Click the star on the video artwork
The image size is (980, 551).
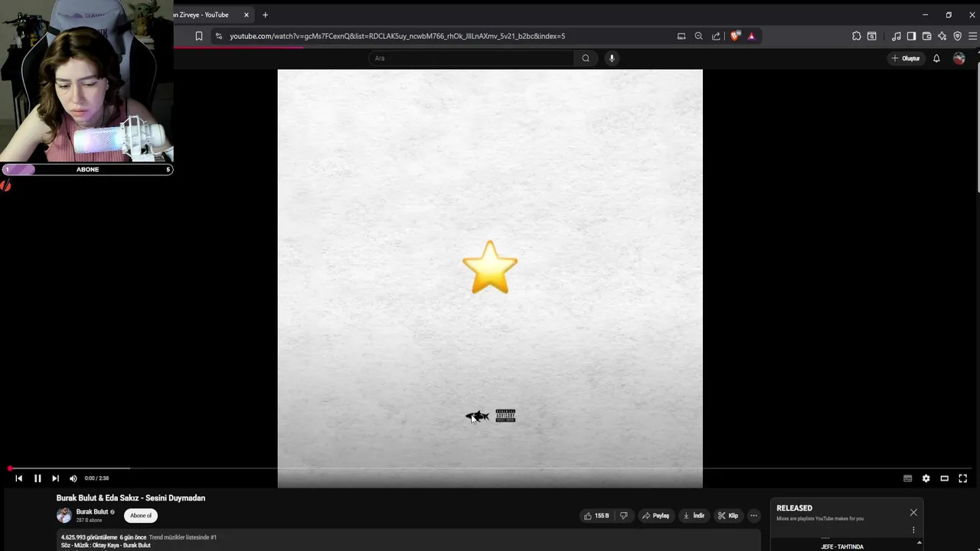[x=490, y=267]
